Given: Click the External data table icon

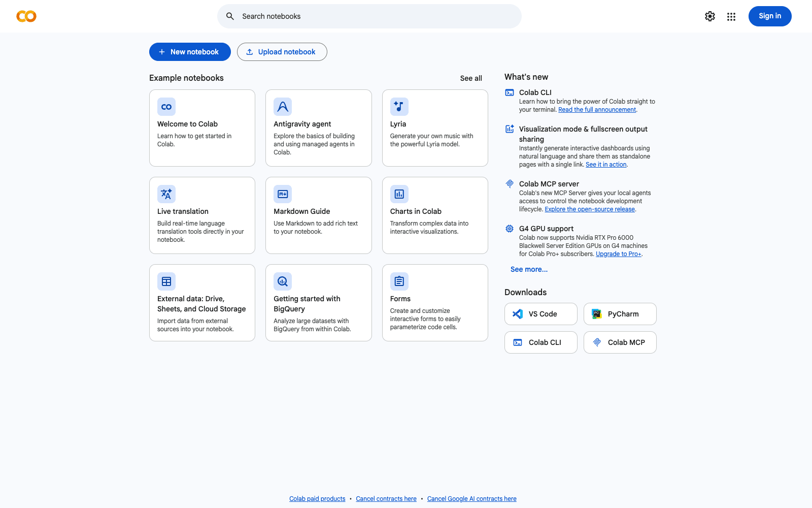Looking at the screenshot, I should [166, 281].
